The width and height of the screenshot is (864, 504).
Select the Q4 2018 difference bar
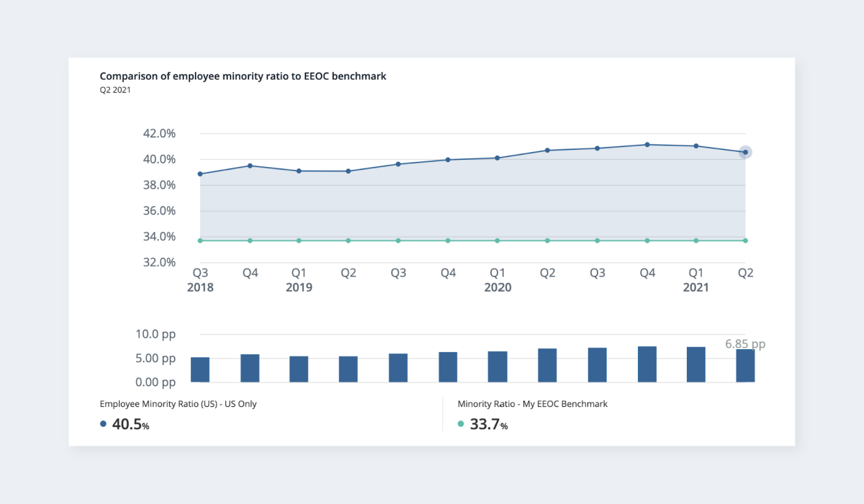click(250, 368)
